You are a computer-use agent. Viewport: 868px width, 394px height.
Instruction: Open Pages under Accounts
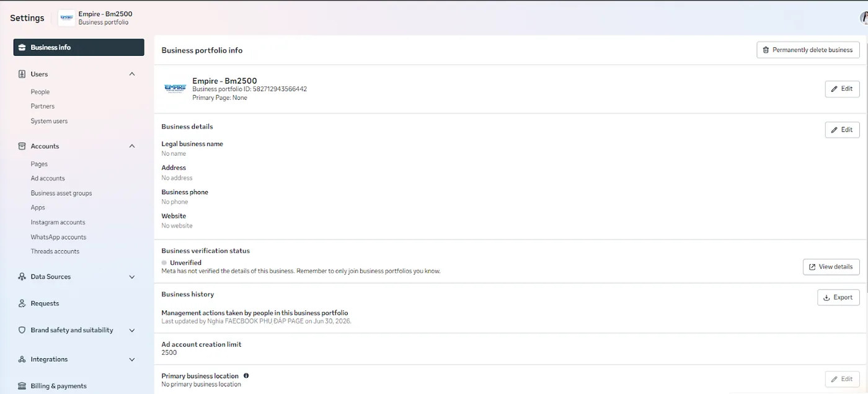coord(39,164)
